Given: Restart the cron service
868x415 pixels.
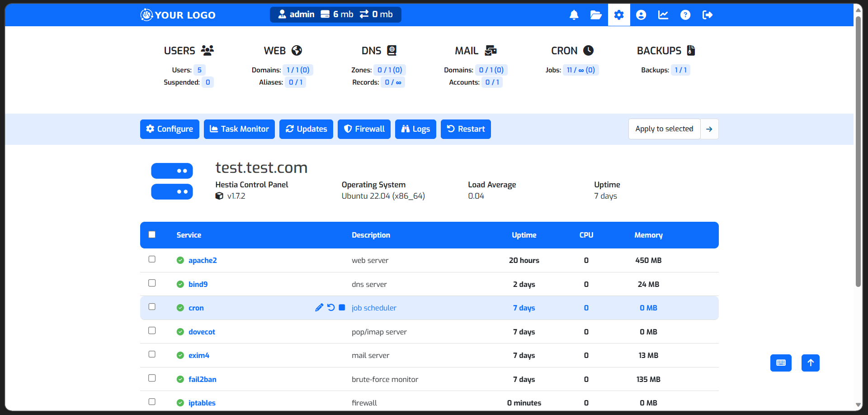Looking at the screenshot, I should [x=330, y=307].
